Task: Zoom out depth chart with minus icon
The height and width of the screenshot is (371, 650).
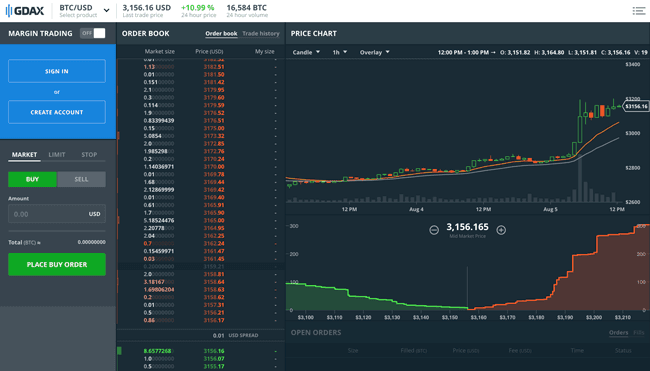Action: click(x=434, y=230)
